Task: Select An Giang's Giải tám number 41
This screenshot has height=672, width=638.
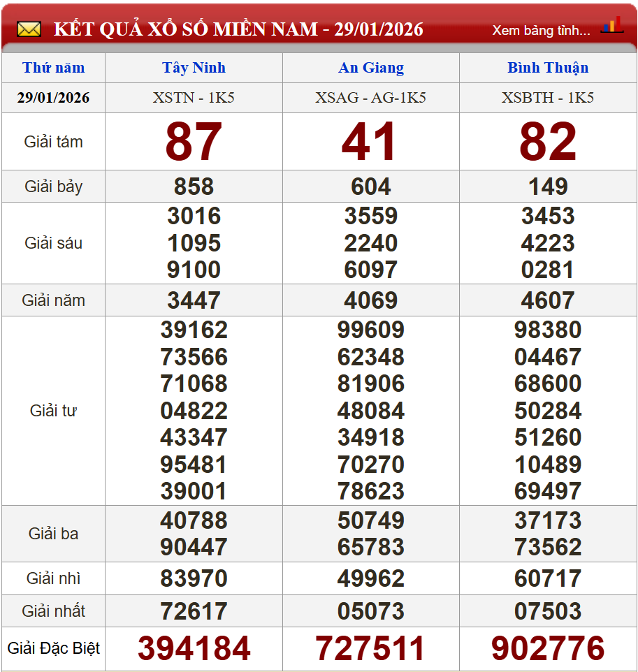Action: [x=370, y=142]
